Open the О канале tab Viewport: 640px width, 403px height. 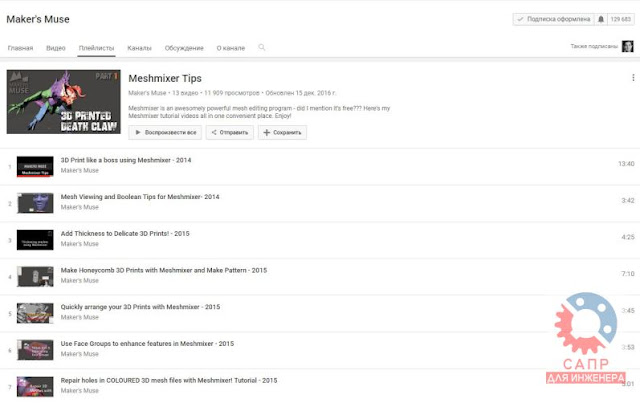(x=231, y=48)
